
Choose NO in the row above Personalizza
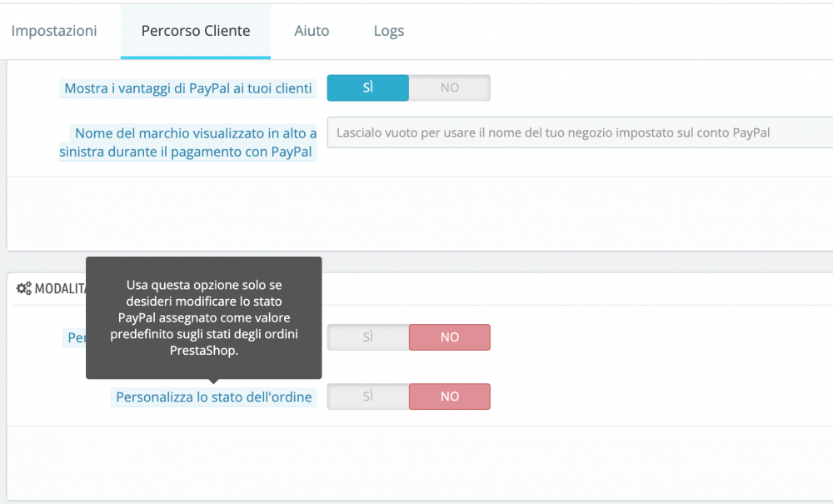(x=450, y=337)
